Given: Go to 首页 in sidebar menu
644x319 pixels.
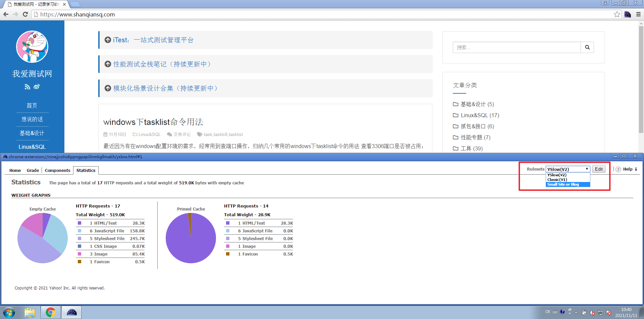Looking at the screenshot, I should tap(32, 105).
